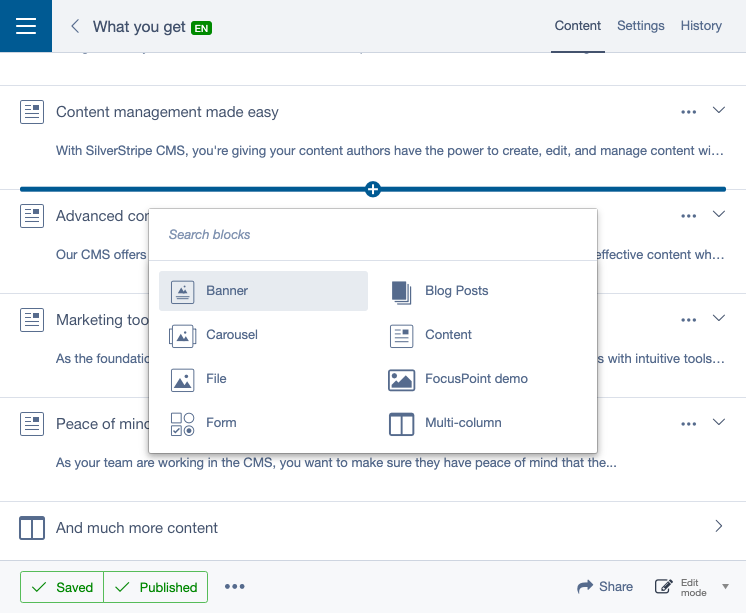This screenshot has height=613, width=746.
Task: Expand the Content management made easy block
Action: coord(718,111)
